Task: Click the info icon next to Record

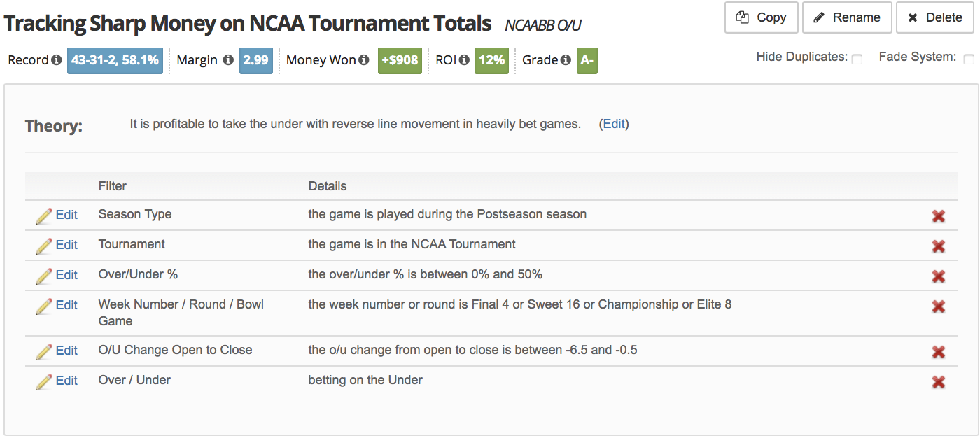Action: (x=56, y=60)
